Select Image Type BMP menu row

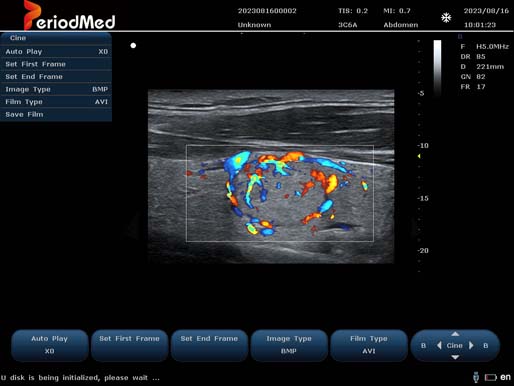tap(56, 89)
